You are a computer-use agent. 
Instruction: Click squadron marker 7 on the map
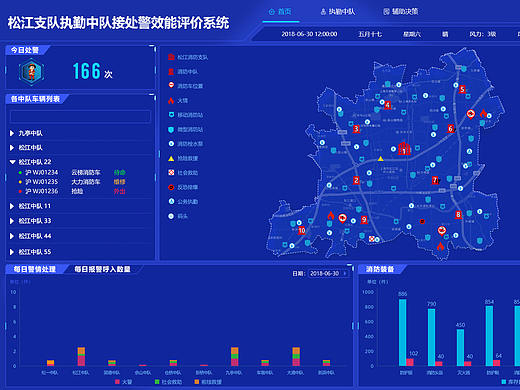coord(435,180)
